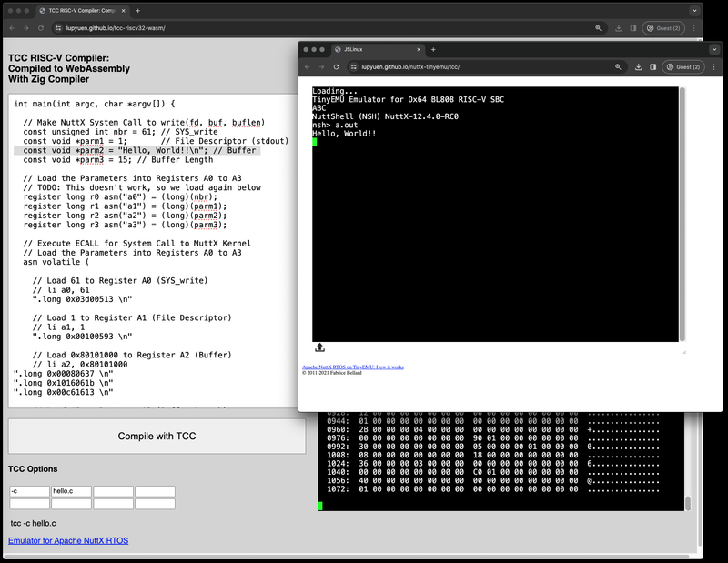728x563 pixels.
Task: Switch to the TCC RISC-V Compiler tab
Action: tap(82, 11)
